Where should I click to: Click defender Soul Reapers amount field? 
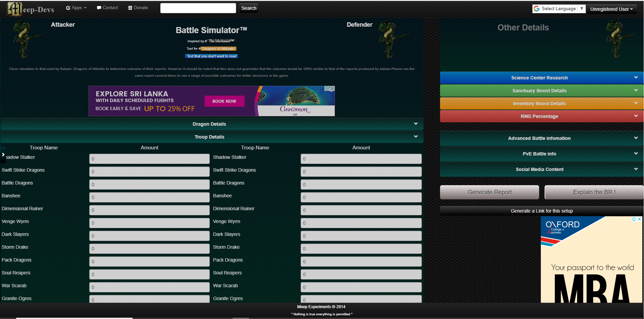(x=361, y=274)
